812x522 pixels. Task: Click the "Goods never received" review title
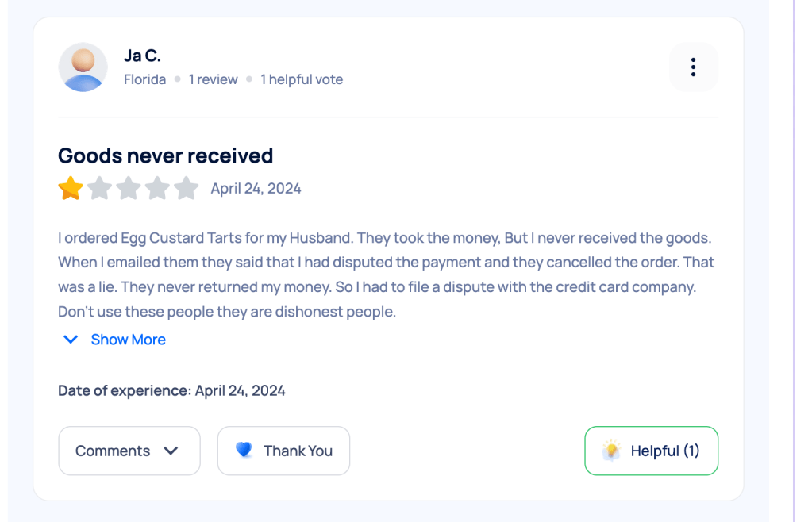click(x=166, y=155)
